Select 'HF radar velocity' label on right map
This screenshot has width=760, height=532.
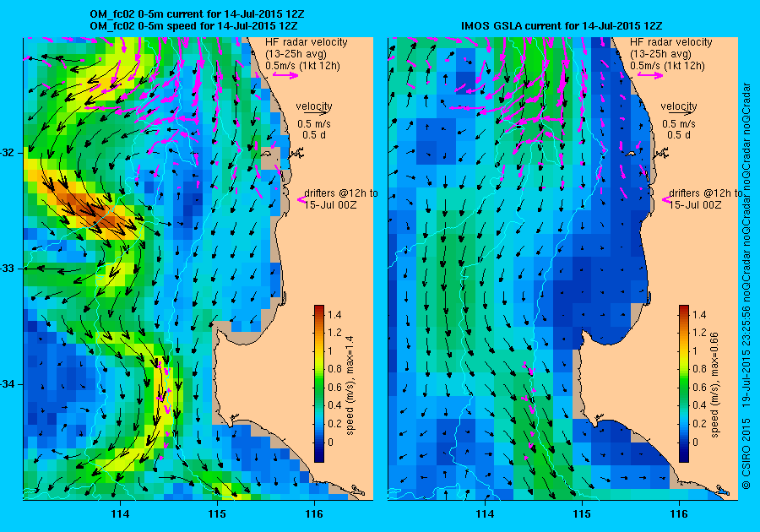[x=670, y=42]
